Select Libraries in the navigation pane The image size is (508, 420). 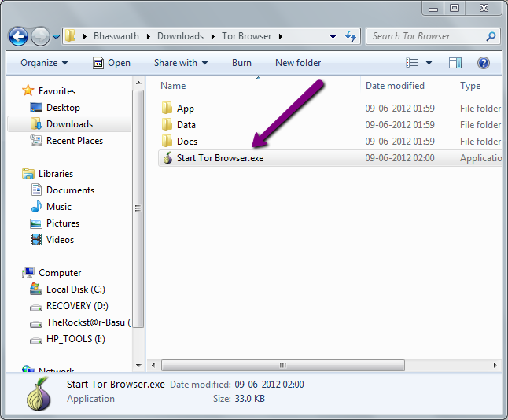tap(56, 174)
